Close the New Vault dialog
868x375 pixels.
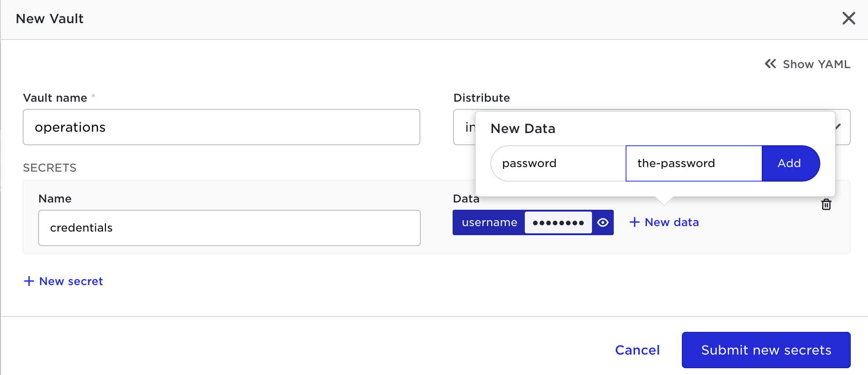point(848,19)
